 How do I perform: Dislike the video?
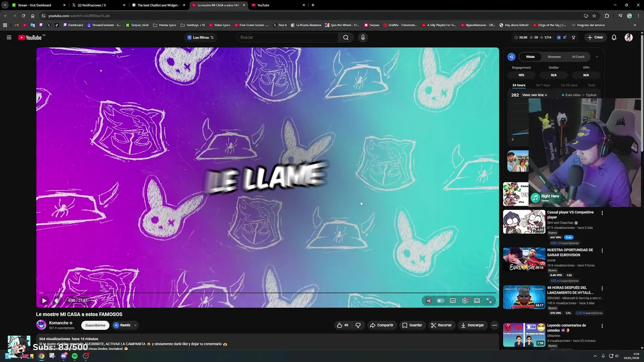[x=358, y=325]
